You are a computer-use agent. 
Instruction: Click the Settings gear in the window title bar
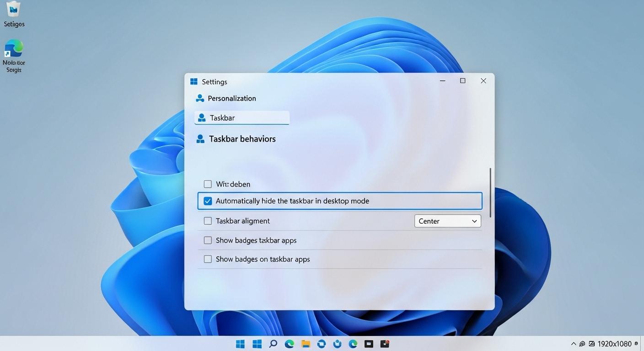click(194, 81)
